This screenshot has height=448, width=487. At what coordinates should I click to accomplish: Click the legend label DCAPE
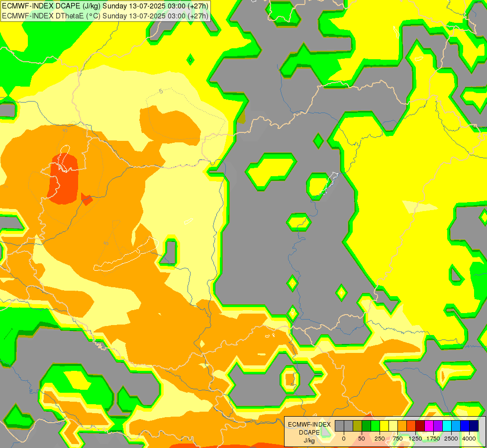pos(309,433)
